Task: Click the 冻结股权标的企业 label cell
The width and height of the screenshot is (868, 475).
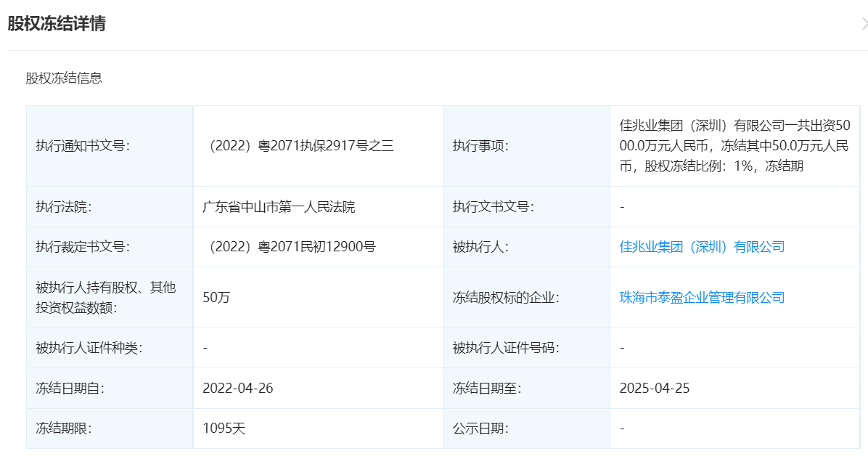Action: click(506, 297)
